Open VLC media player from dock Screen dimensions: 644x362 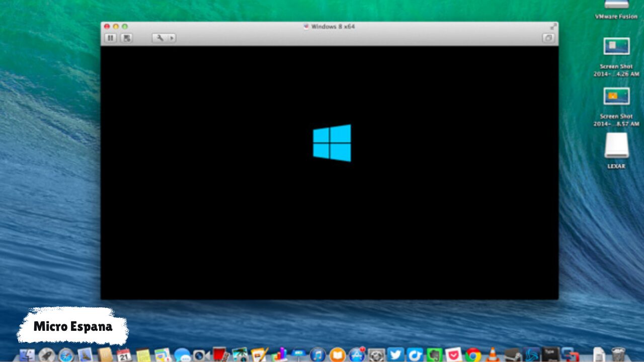pyautogui.click(x=493, y=354)
